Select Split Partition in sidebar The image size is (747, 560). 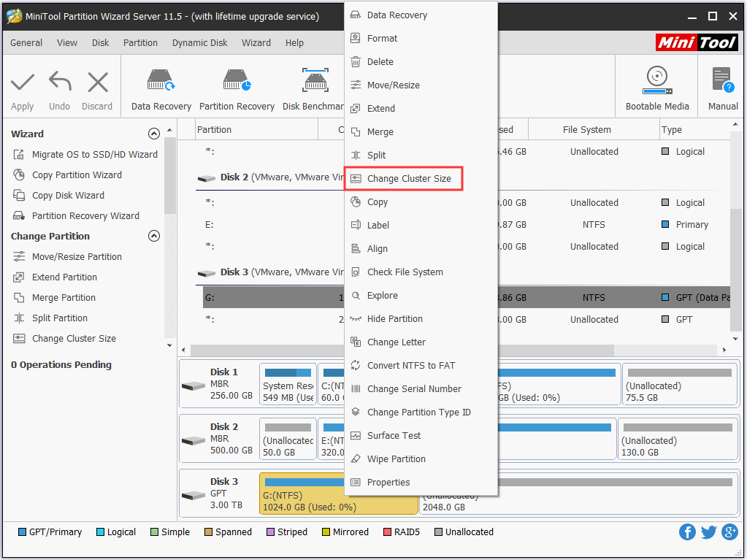point(50,318)
